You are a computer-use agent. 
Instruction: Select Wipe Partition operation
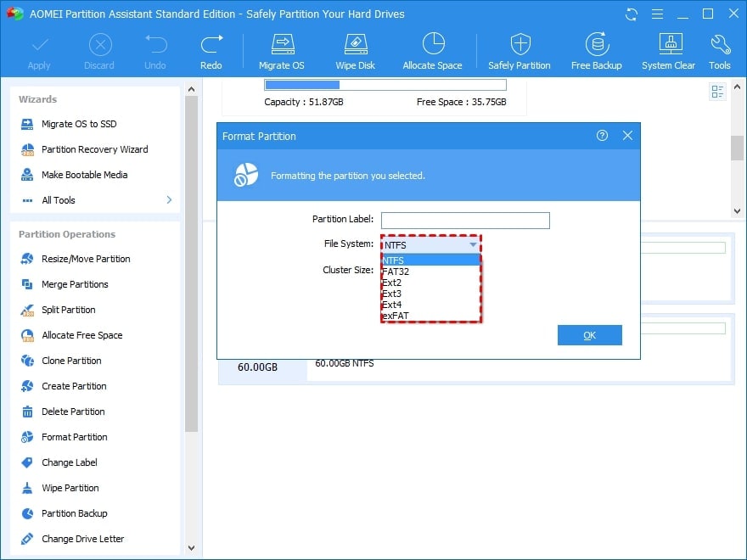(x=70, y=488)
